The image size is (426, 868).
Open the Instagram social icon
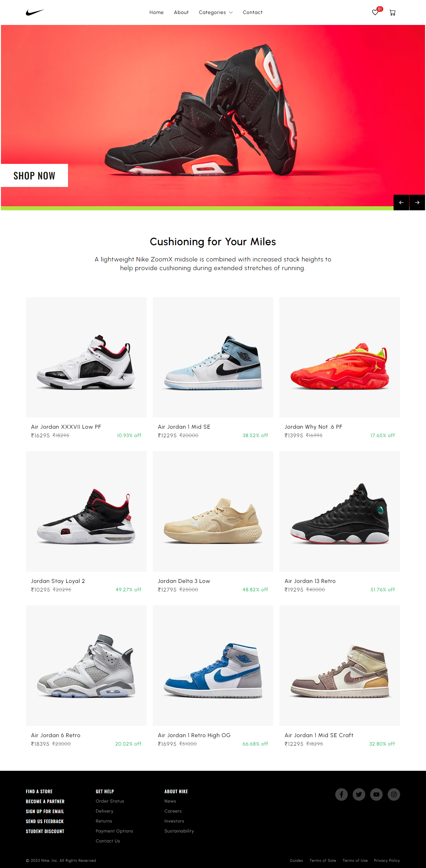394,794
